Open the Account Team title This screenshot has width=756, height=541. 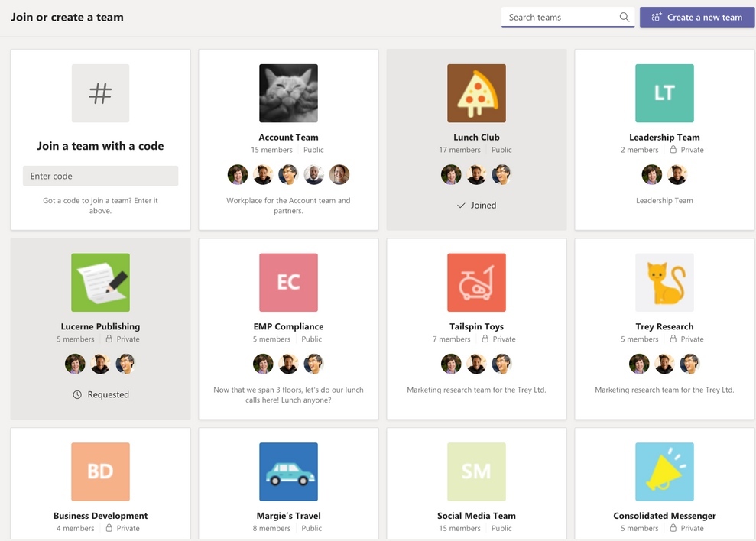point(288,138)
